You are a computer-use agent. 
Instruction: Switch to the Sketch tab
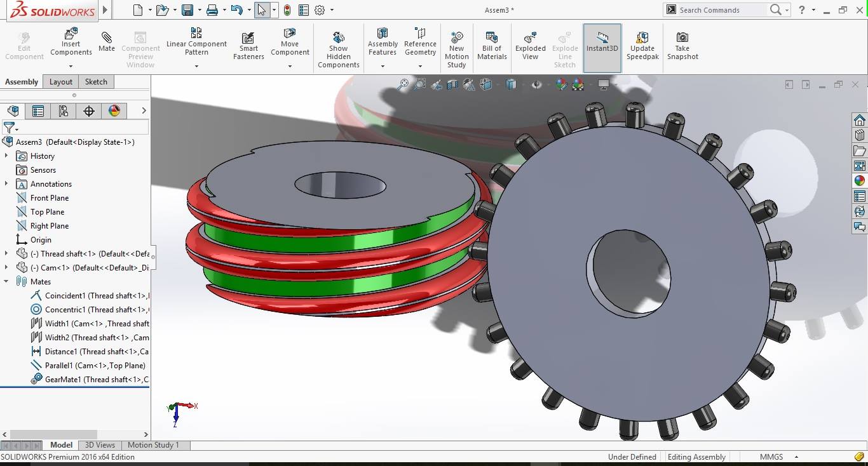coord(96,82)
